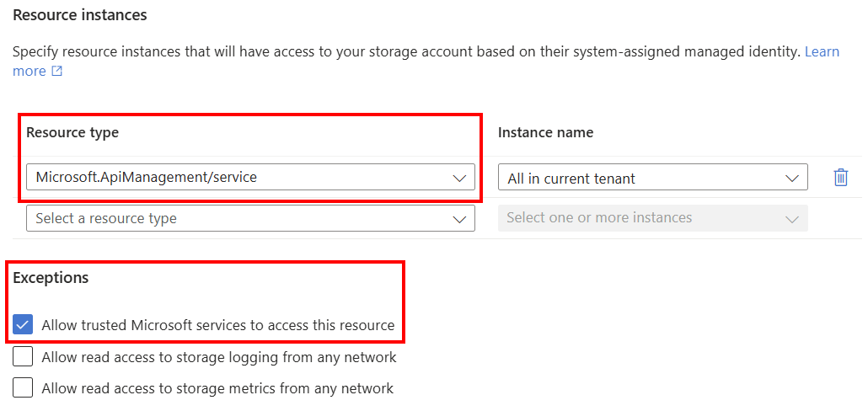Tick the storage metrics read access checkbox
Image resolution: width=868 pixels, height=411 pixels.
coord(24,388)
